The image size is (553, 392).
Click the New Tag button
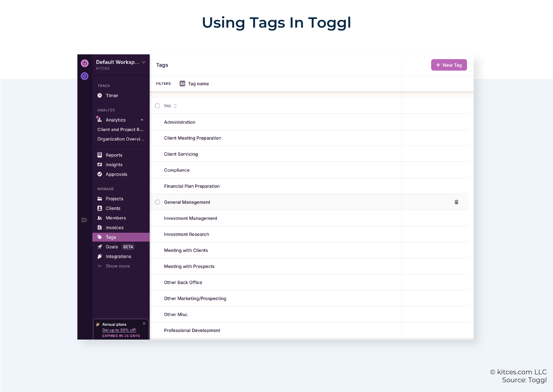[449, 65]
